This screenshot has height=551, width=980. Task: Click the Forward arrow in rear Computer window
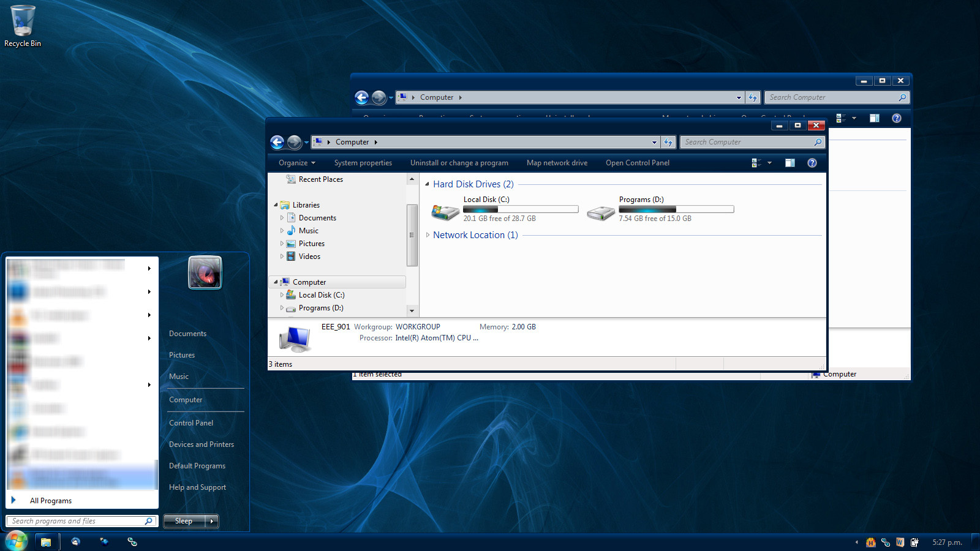[379, 97]
